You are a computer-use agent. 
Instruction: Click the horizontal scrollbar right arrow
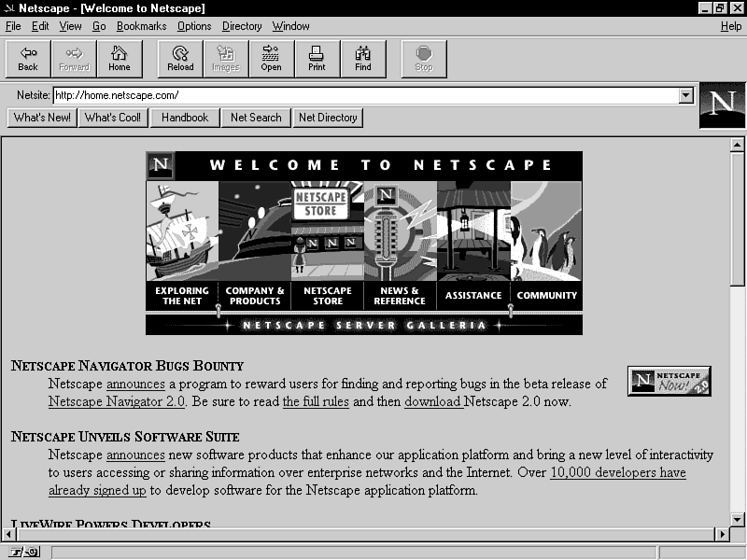click(x=723, y=534)
